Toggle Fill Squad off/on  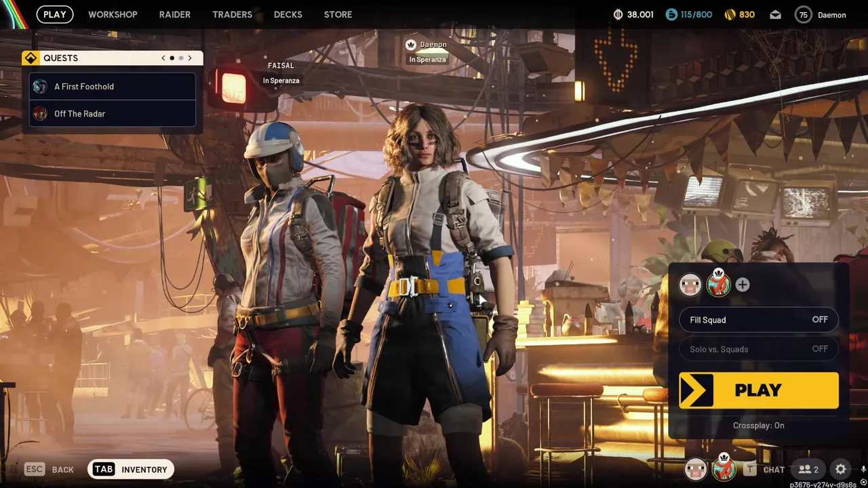[x=759, y=320]
